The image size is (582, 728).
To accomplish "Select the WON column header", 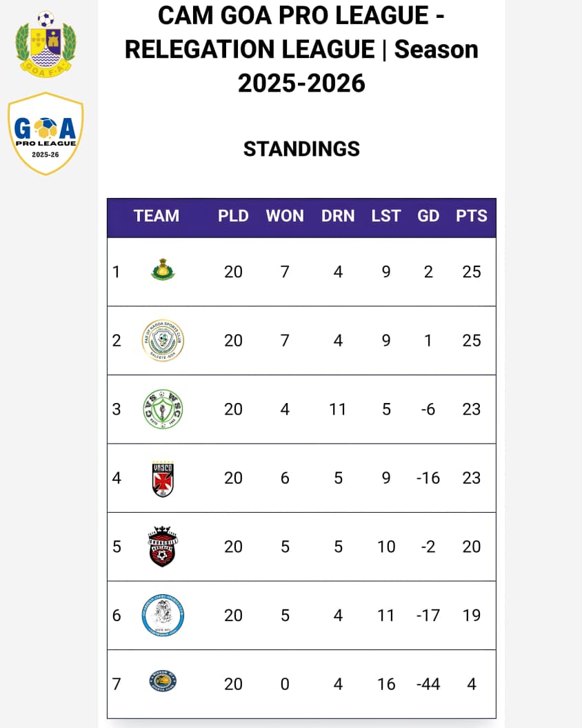I will pos(285,216).
